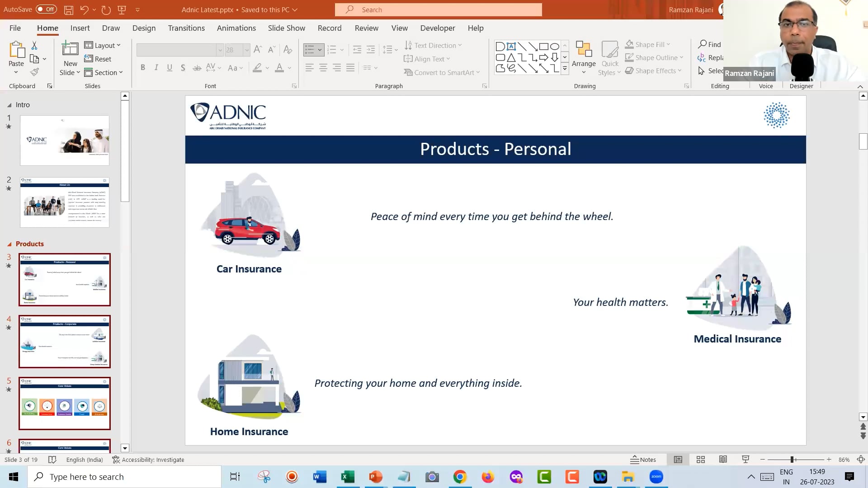Viewport: 868px width, 488px height.
Task: Toggle Notes pane in status bar
Action: pos(643,460)
